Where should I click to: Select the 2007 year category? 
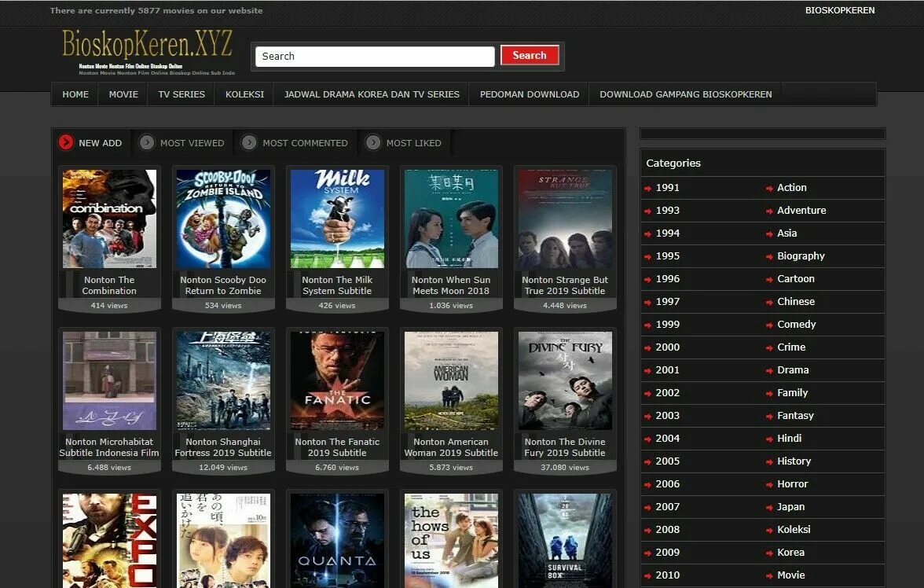(668, 506)
